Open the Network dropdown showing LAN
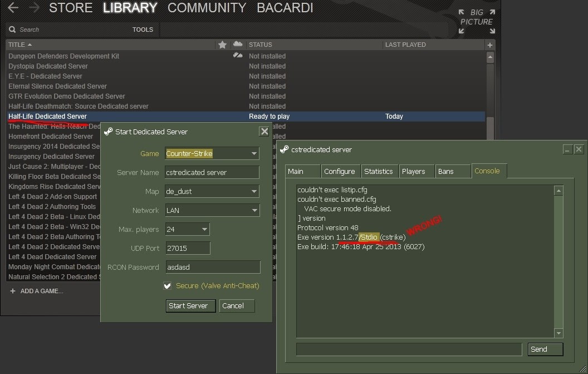 212,210
